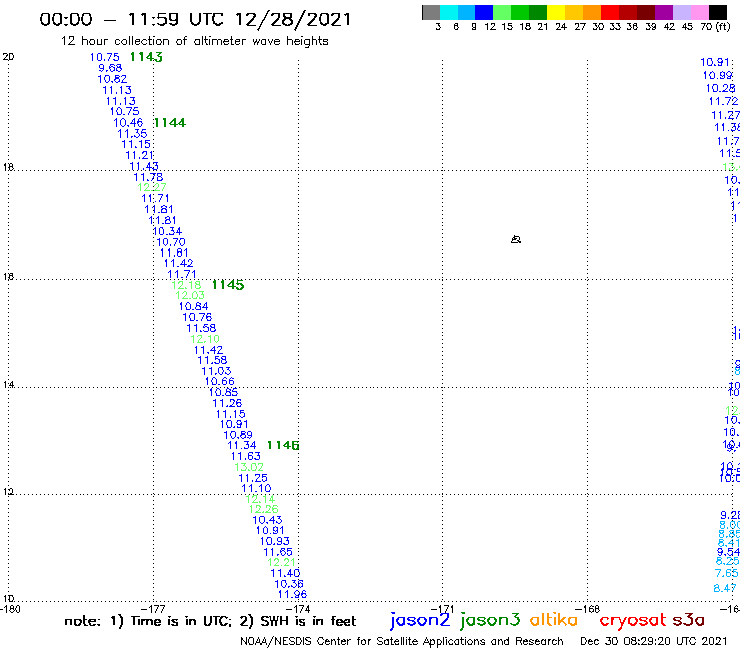Select track number 1146
This screenshot has width=740, height=650.
pyautogui.click(x=283, y=445)
